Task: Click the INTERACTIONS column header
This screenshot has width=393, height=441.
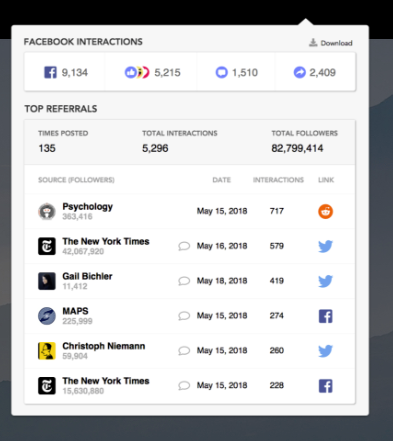Action: pyautogui.click(x=278, y=180)
